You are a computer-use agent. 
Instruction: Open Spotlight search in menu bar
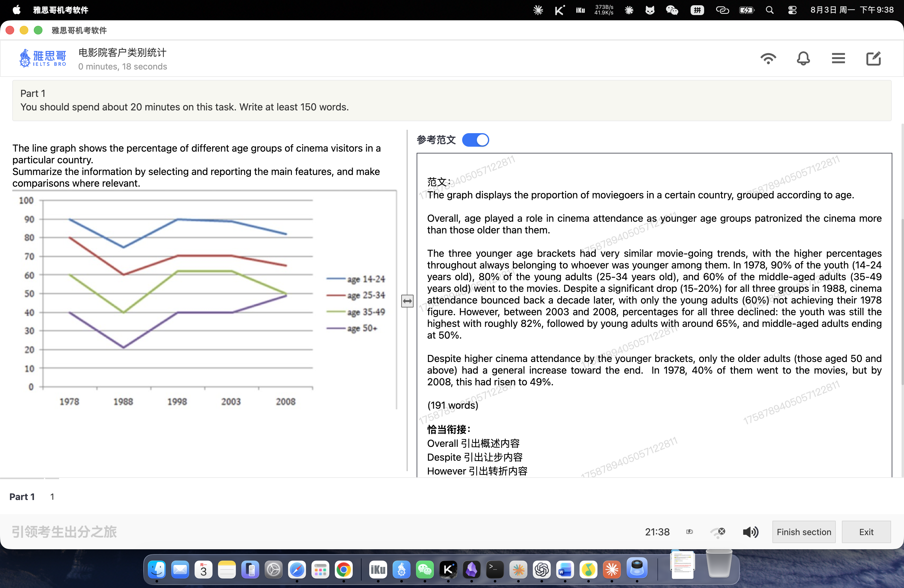(x=770, y=10)
